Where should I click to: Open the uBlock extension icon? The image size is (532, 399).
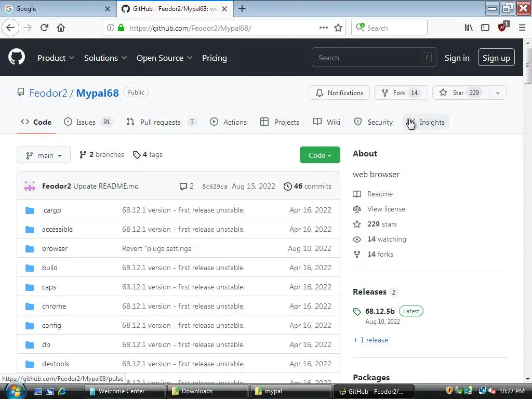(x=502, y=27)
